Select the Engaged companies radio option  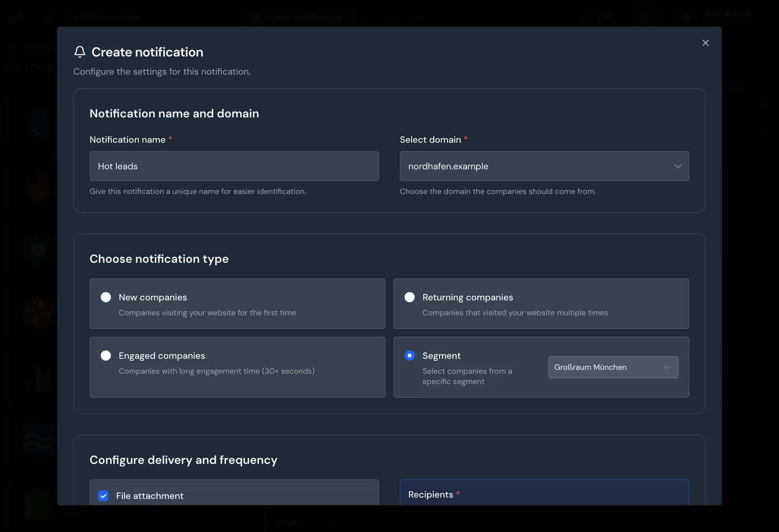106,355
